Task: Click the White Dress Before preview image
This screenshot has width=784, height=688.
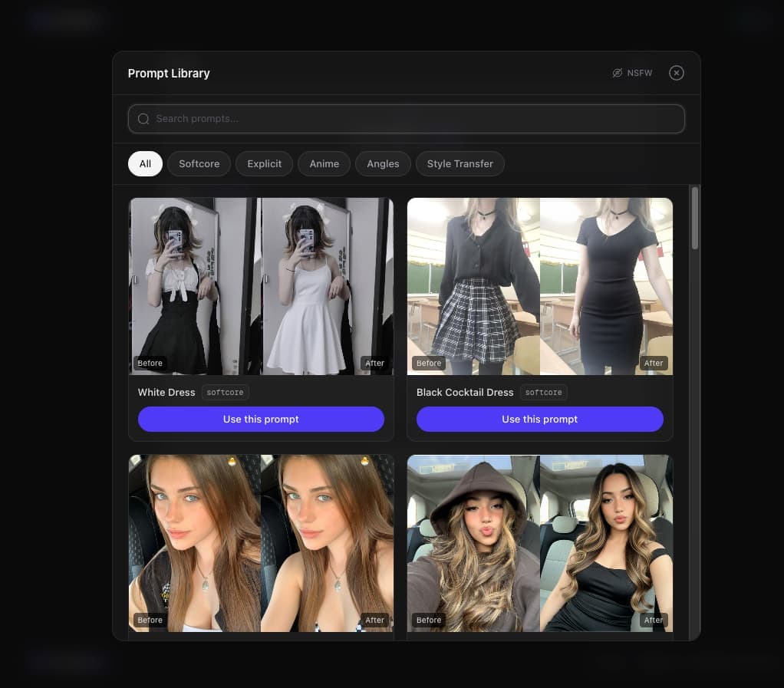Action: tap(195, 286)
